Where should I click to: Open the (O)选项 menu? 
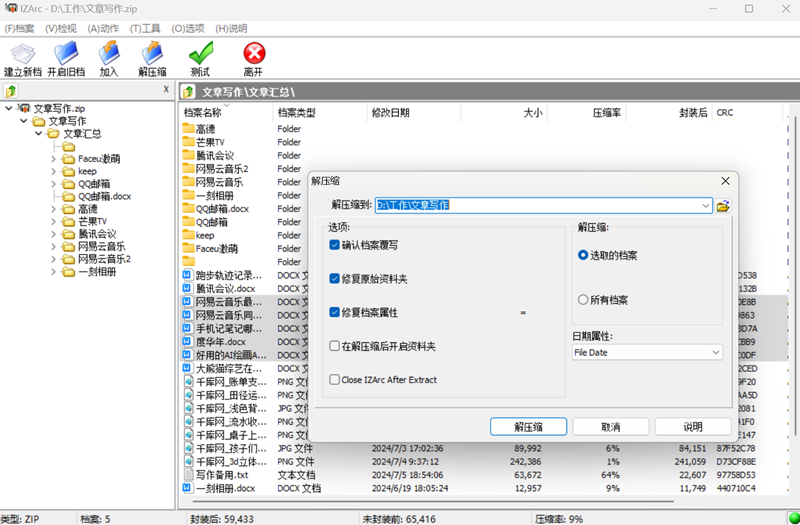coord(188,29)
